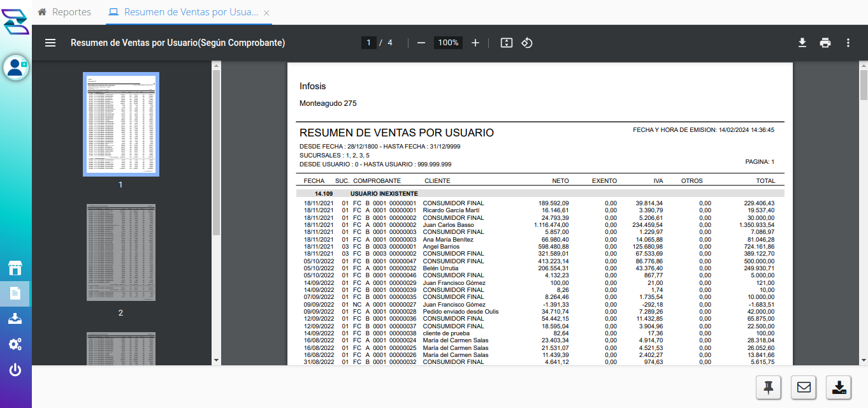This screenshot has width=868, height=408.
Task: Click the viewer title Resumen de Ventas por Usuario(Según Comprobante)
Action: [178, 43]
